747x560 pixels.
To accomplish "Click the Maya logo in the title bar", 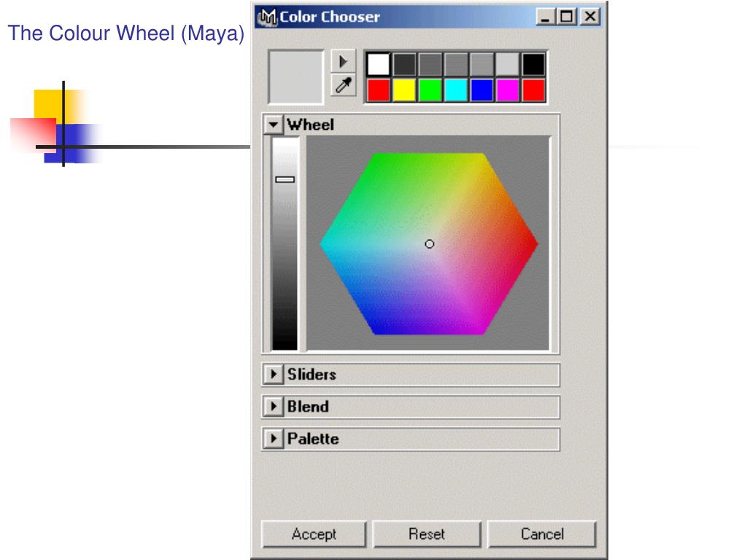I will 267,17.
